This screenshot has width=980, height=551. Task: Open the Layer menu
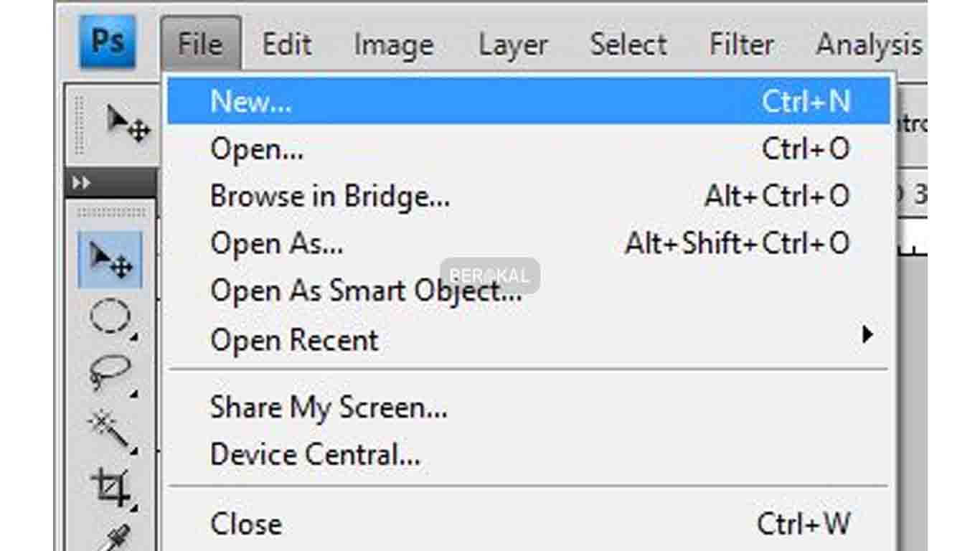513,45
